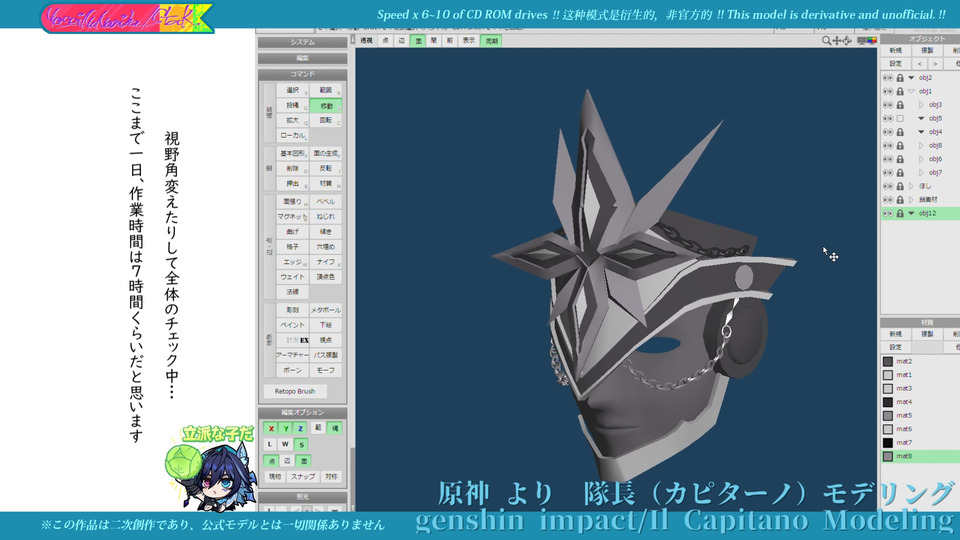The width and height of the screenshot is (960, 540).
Task: Choose the 反転 (Flip) command
Action: tap(326, 168)
